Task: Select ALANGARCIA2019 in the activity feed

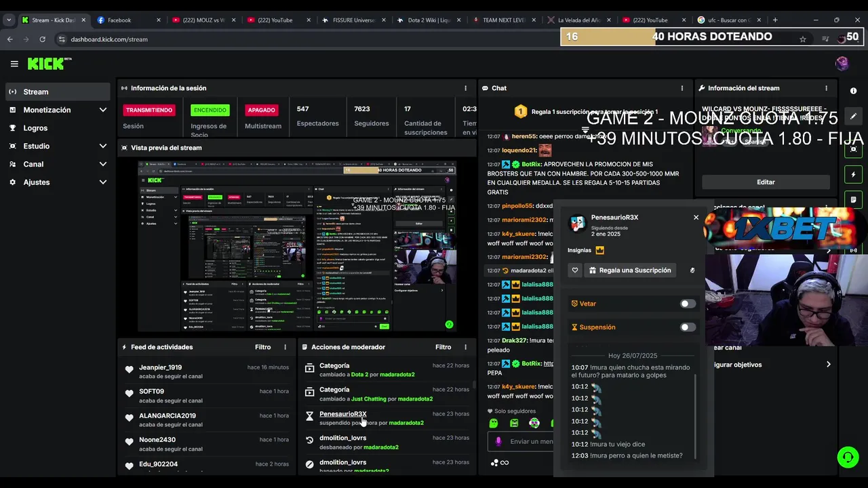Action: pos(167,416)
